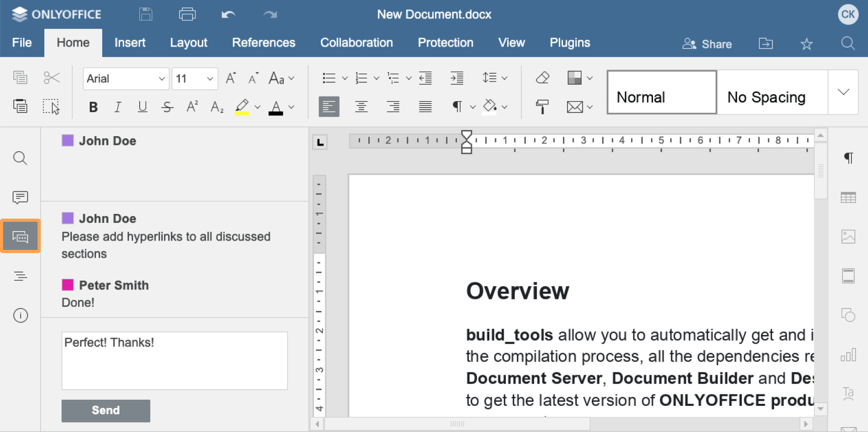Toggle bold formatting
Image resolution: width=868 pixels, height=432 pixels.
click(x=93, y=107)
